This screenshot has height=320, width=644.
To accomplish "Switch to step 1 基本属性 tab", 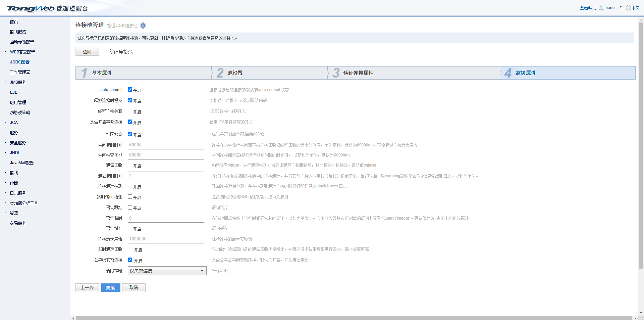I will coord(144,73).
